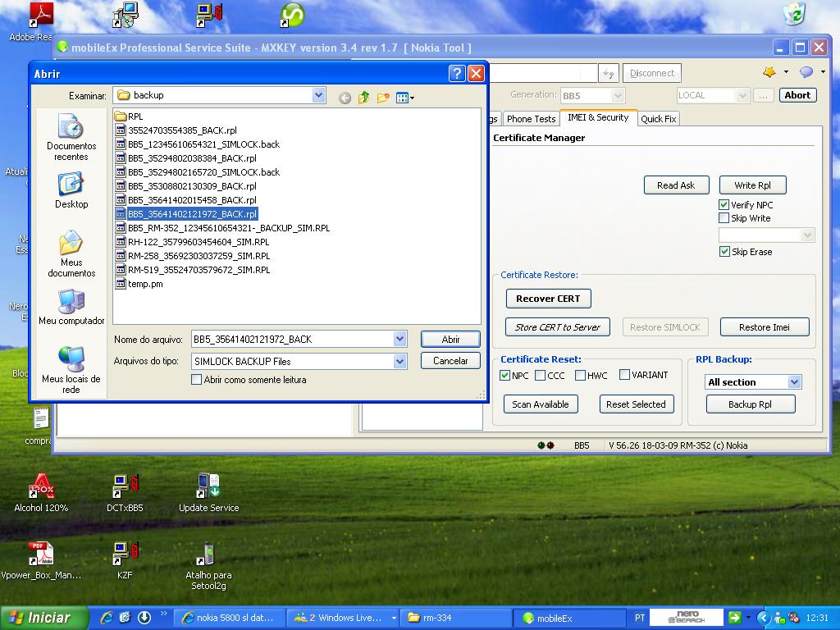
Task: Uncheck NPC under Certificate Reset
Action: (504, 375)
